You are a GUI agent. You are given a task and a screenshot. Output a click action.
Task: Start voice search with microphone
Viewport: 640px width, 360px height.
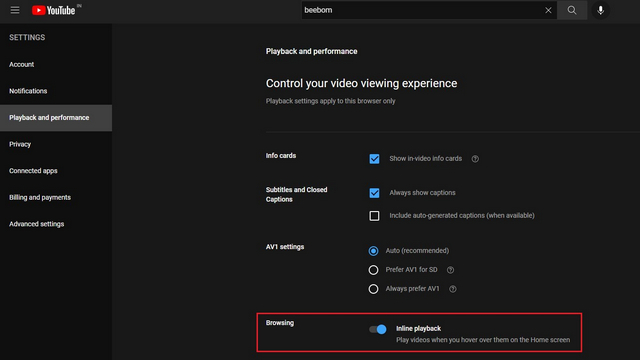click(600, 10)
